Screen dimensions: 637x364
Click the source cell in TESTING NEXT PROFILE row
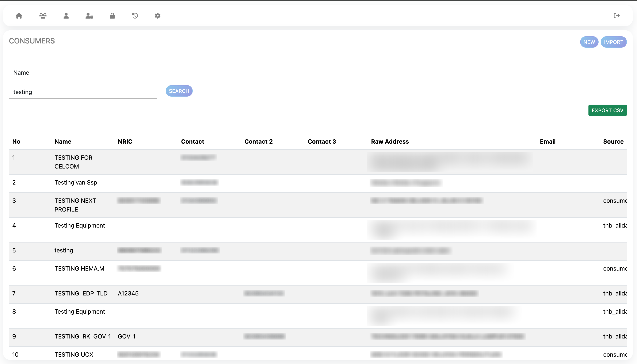[x=615, y=201]
